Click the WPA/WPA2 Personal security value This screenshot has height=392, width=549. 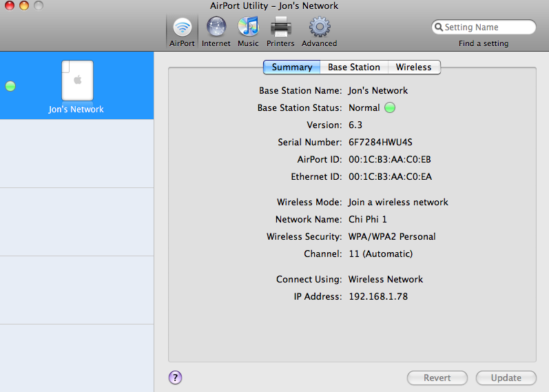[392, 236]
